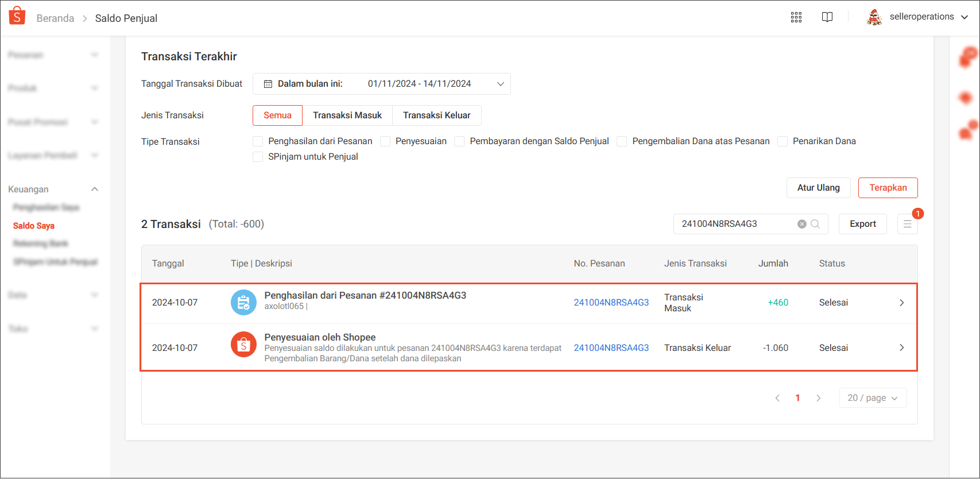Click the calendar icon in date picker
Screen dimensions: 980x479
point(268,84)
